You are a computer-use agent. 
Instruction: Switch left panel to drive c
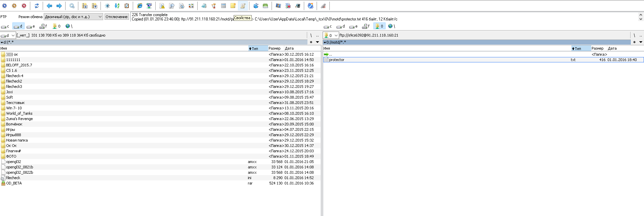click(x=5, y=26)
